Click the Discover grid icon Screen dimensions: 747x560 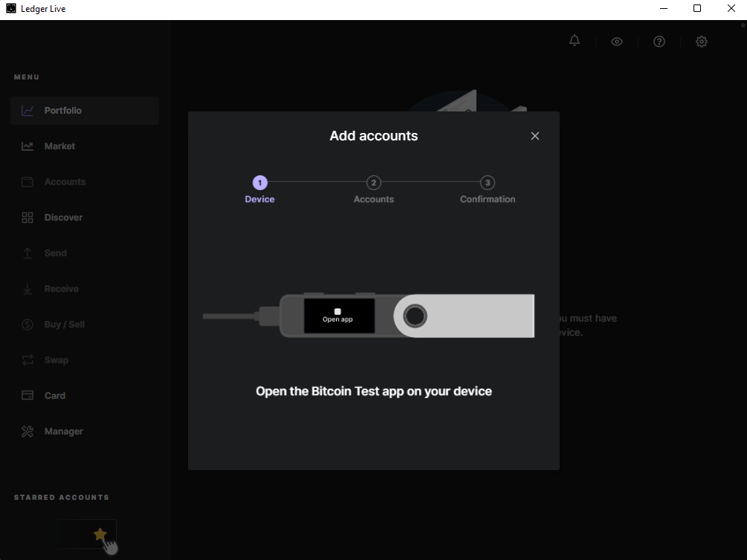click(x=28, y=218)
